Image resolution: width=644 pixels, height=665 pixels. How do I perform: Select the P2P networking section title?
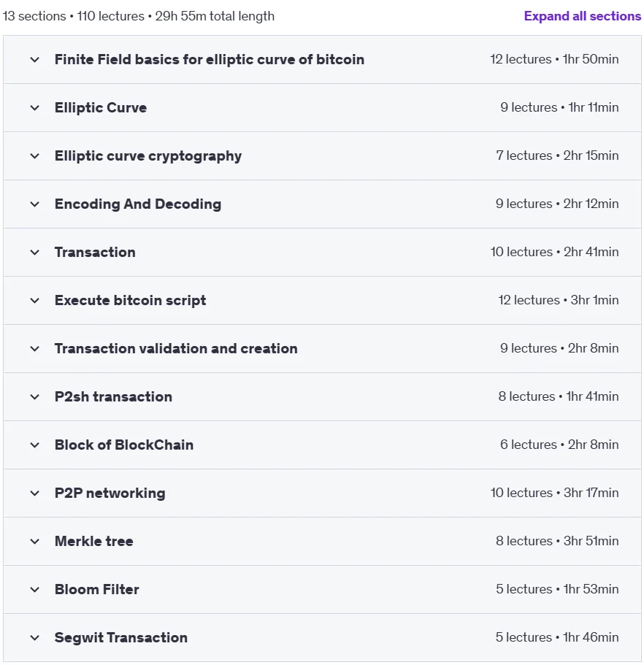pos(110,493)
